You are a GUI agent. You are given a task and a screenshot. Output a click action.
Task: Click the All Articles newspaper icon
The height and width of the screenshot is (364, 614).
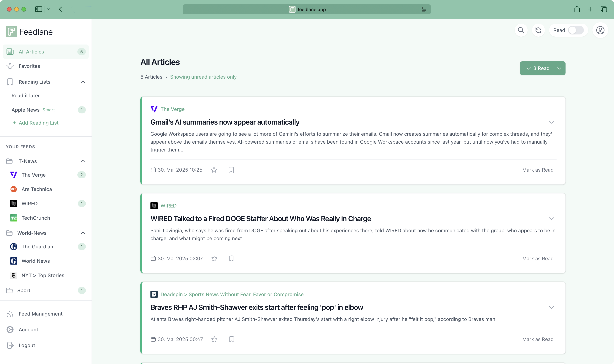tap(10, 52)
